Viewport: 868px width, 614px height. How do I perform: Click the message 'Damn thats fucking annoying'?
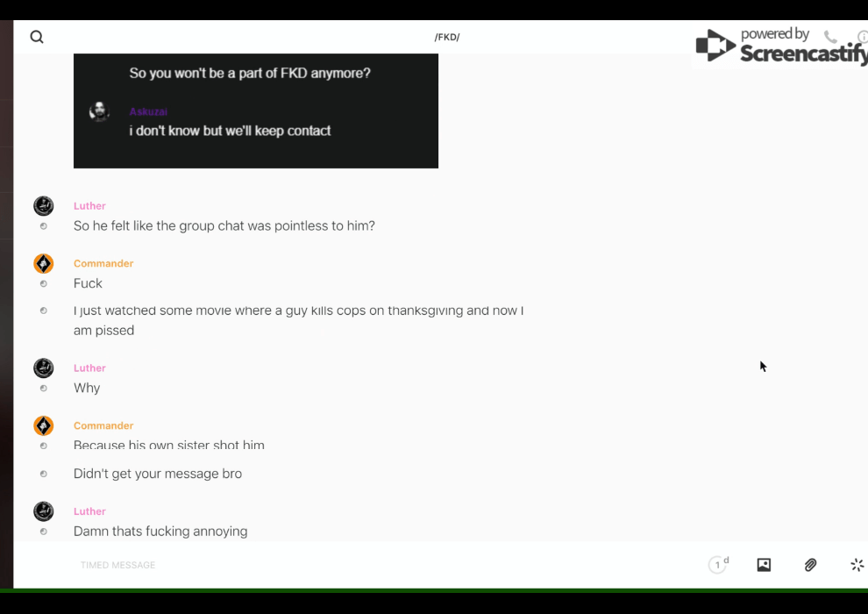(160, 531)
